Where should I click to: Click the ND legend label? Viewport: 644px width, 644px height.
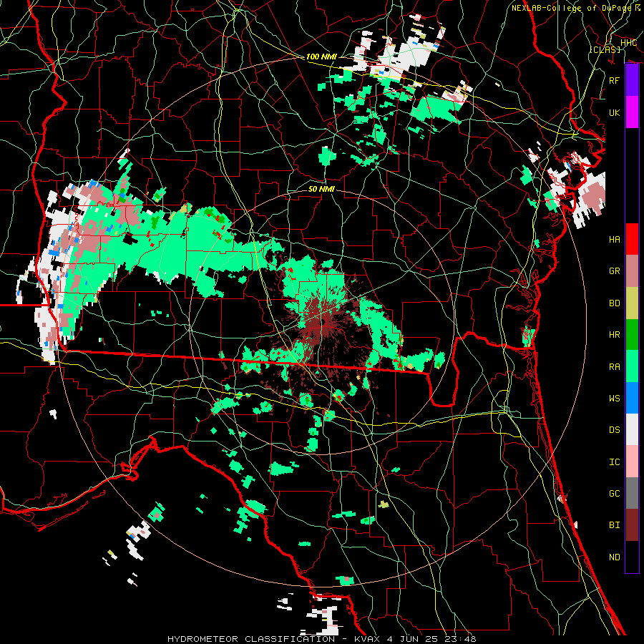[615, 557]
